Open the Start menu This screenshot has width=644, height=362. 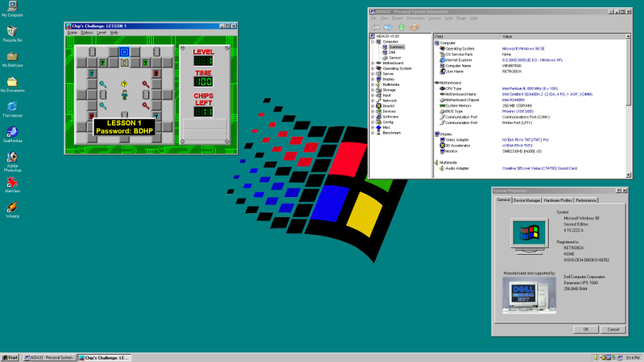[x=10, y=358]
